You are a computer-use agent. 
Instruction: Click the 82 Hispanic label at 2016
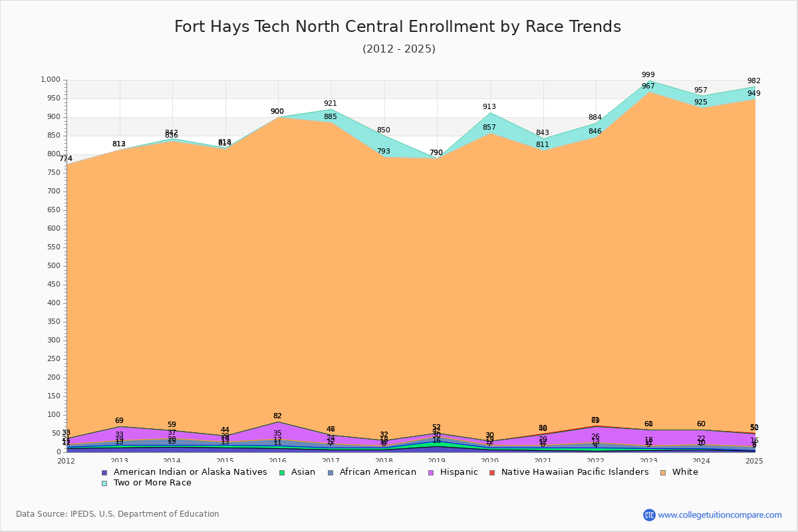pyautogui.click(x=277, y=416)
